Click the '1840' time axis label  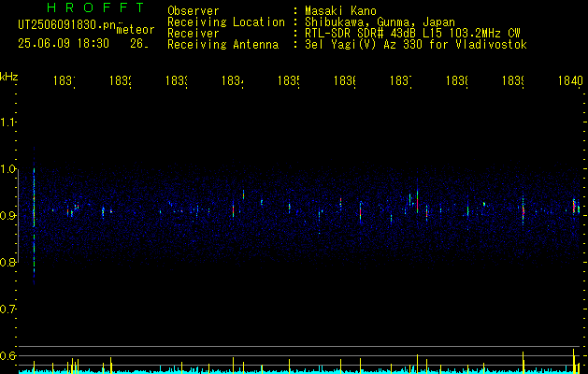[x=570, y=80]
